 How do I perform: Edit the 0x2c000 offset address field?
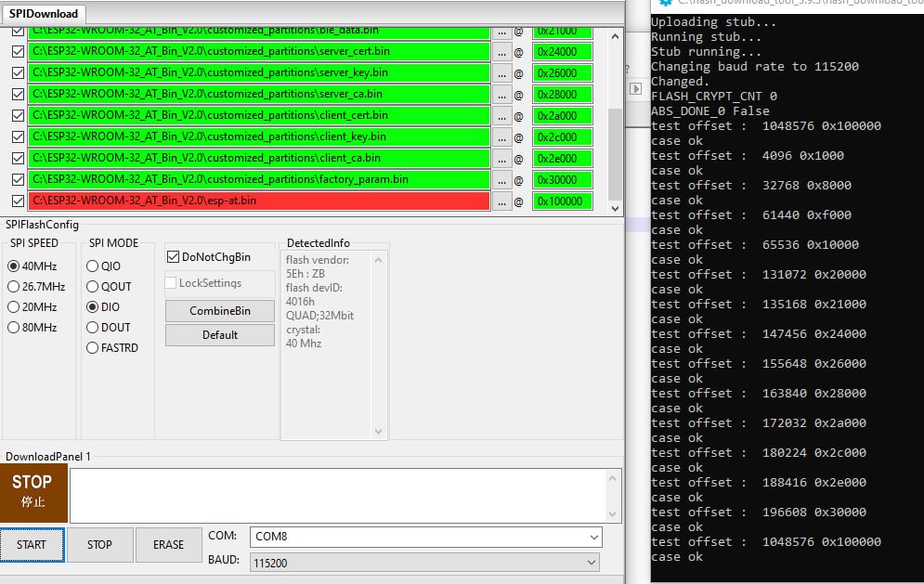[562, 136]
